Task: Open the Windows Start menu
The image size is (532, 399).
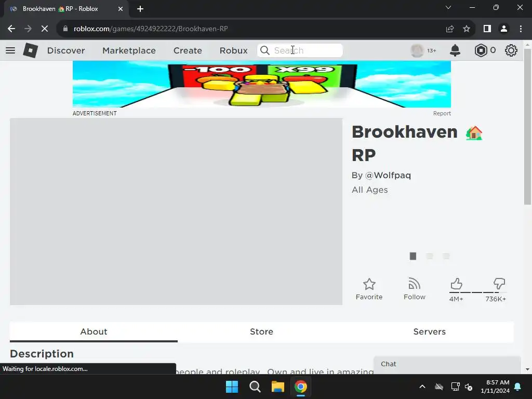Action: point(232,387)
